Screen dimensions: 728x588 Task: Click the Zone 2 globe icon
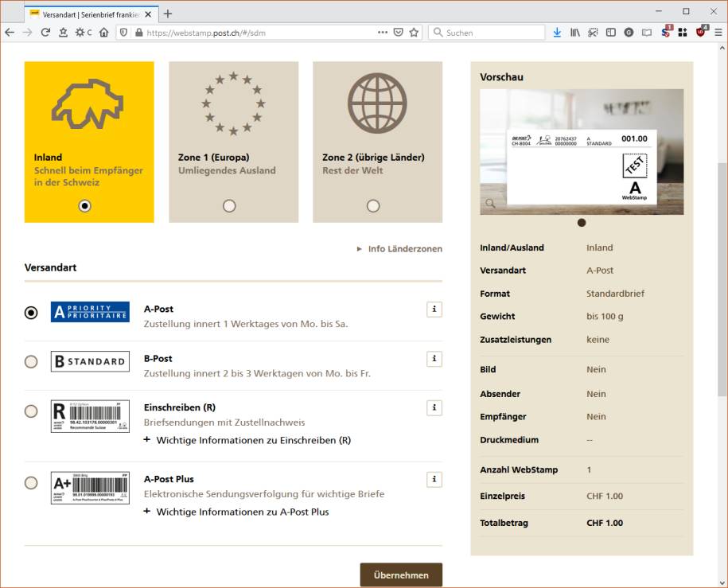click(376, 103)
